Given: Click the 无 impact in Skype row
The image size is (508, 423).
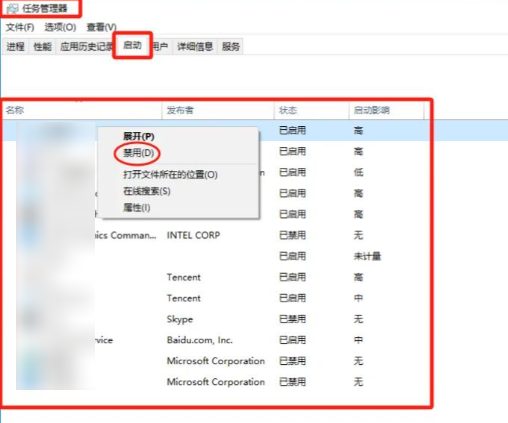Looking at the screenshot, I should tap(358, 319).
